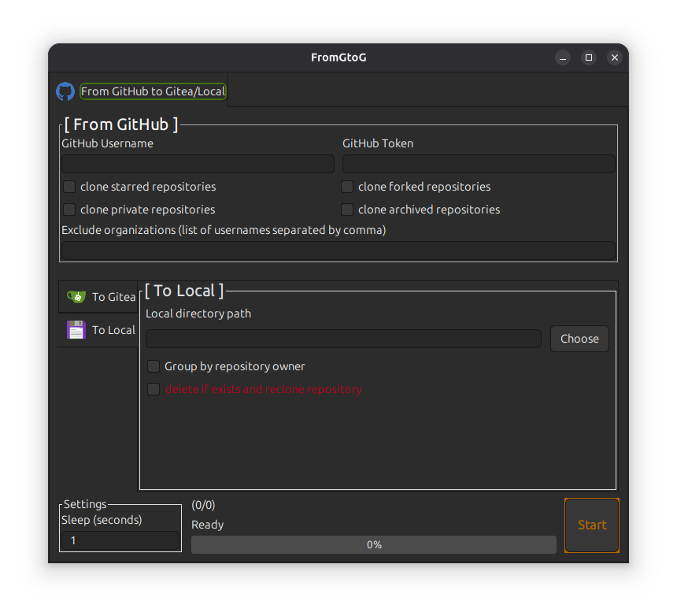
Task: Toggle clone private repositories checkbox
Action: (x=69, y=210)
